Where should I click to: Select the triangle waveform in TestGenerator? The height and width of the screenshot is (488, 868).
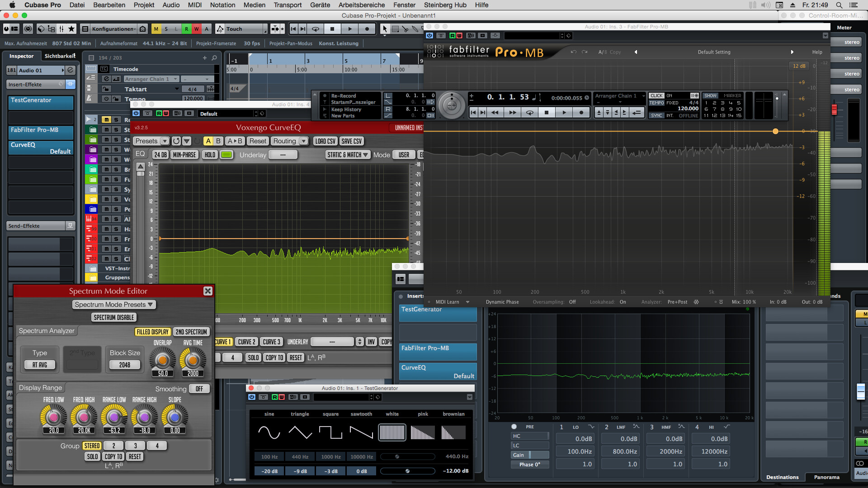pyautogui.click(x=300, y=432)
